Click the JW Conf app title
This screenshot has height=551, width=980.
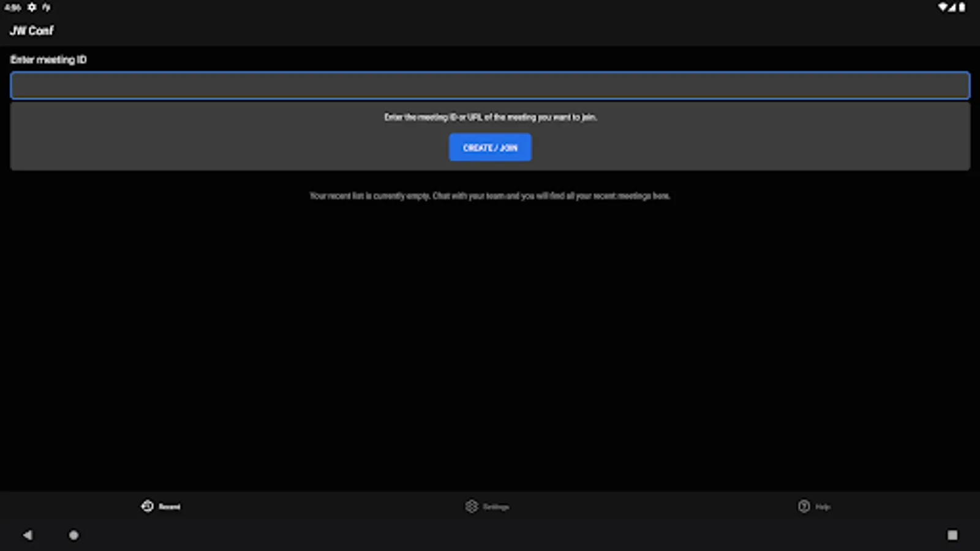32,31
